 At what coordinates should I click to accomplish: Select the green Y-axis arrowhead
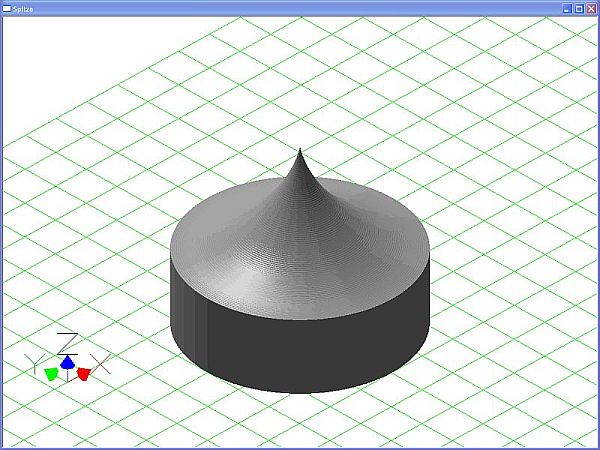(50, 372)
